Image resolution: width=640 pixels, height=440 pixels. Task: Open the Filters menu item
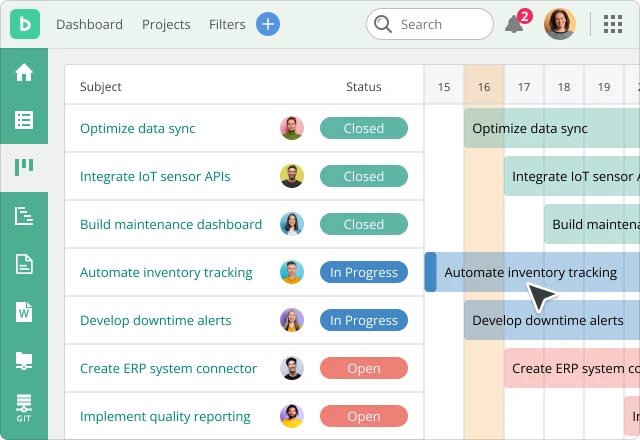click(228, 24)
